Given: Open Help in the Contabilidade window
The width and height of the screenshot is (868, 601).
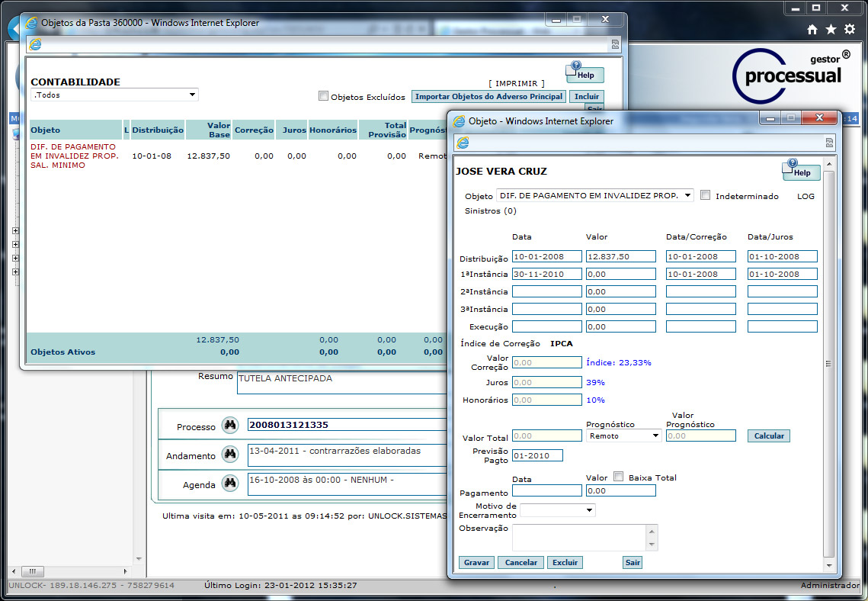Looking at the screenshot, I should click(585, 74).
